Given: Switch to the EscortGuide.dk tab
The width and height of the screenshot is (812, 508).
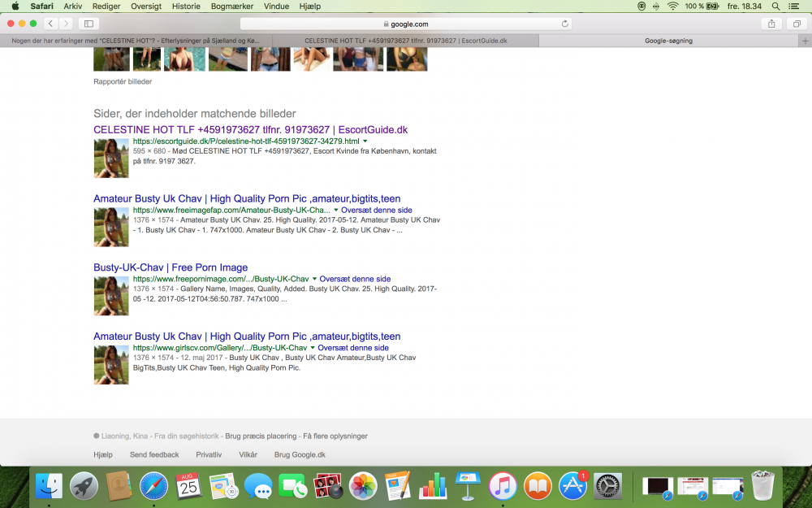Looking at the screenshot, I should [x=405, y=41].
